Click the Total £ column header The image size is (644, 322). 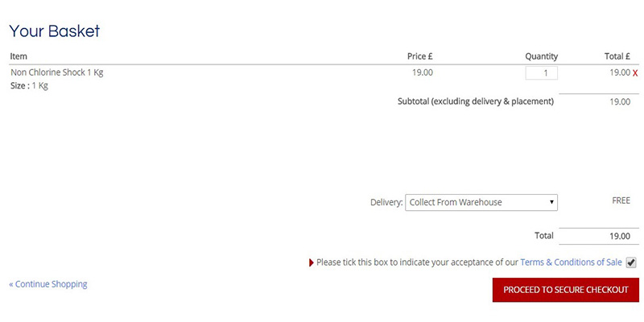point(617,56)
